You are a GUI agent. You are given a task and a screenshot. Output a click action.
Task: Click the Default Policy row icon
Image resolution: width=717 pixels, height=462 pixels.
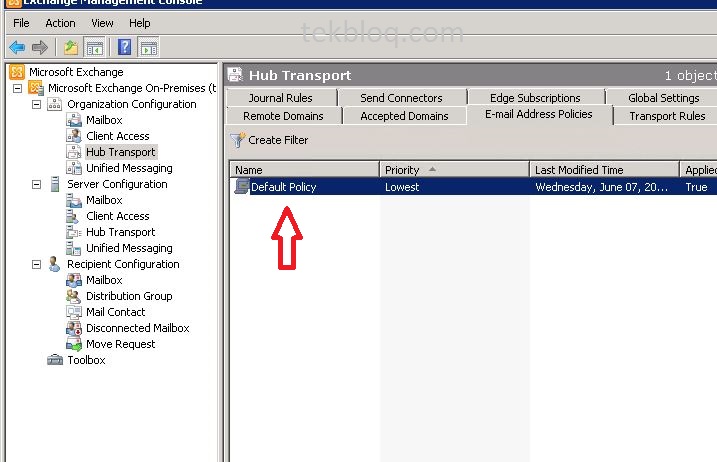click(241, 186)
